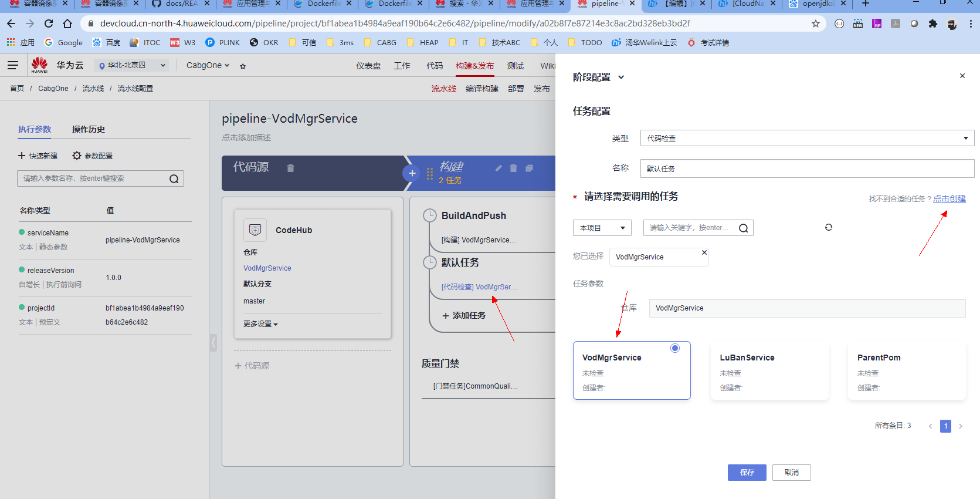Delete the 构建 stage with trash icon
The width and height of the screenshot is (980, 499).
point(513,168)
